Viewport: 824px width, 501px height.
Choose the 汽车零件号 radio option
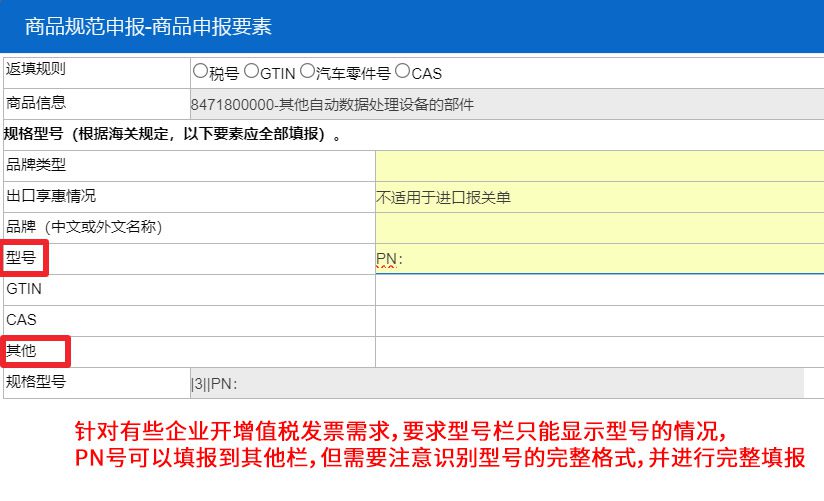point(308,72)
